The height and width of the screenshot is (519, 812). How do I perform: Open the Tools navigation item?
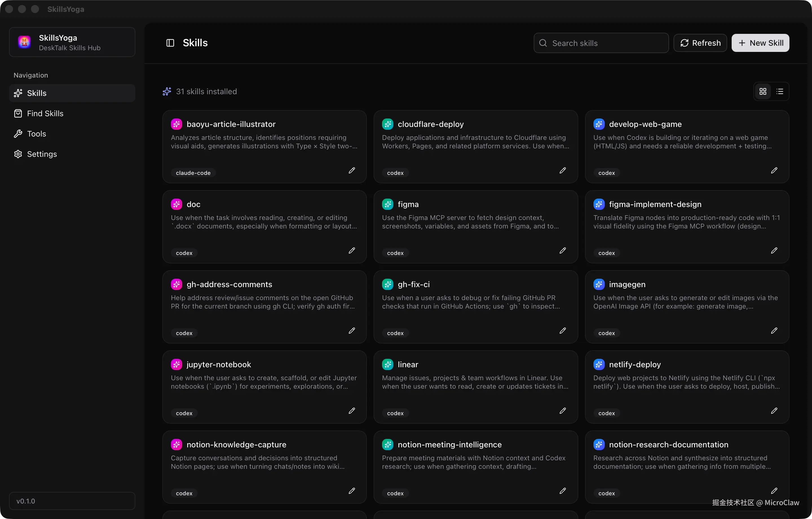coord(36,134)
